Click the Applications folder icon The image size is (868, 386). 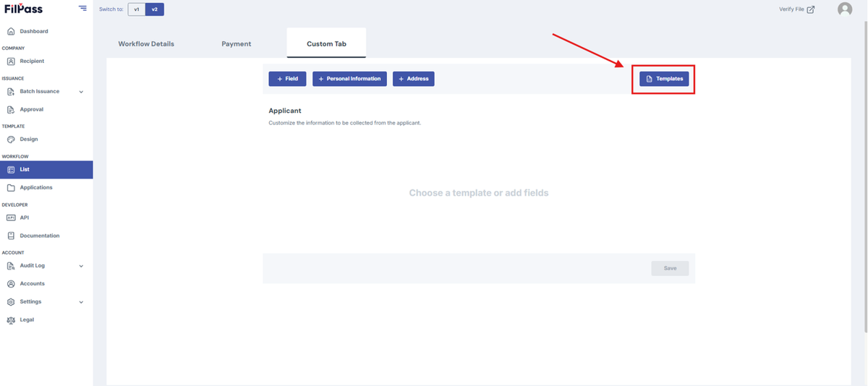coord(11,188)
